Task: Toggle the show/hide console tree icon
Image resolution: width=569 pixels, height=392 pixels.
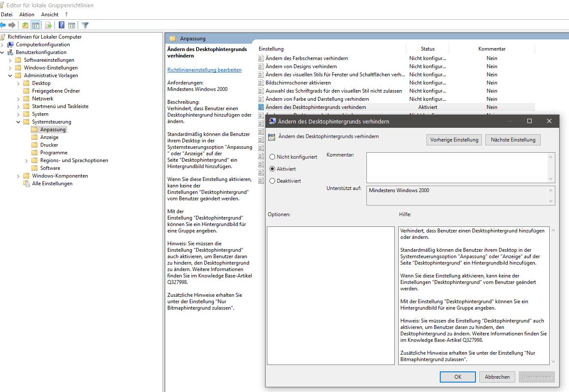Action: (x=35, y=25)
